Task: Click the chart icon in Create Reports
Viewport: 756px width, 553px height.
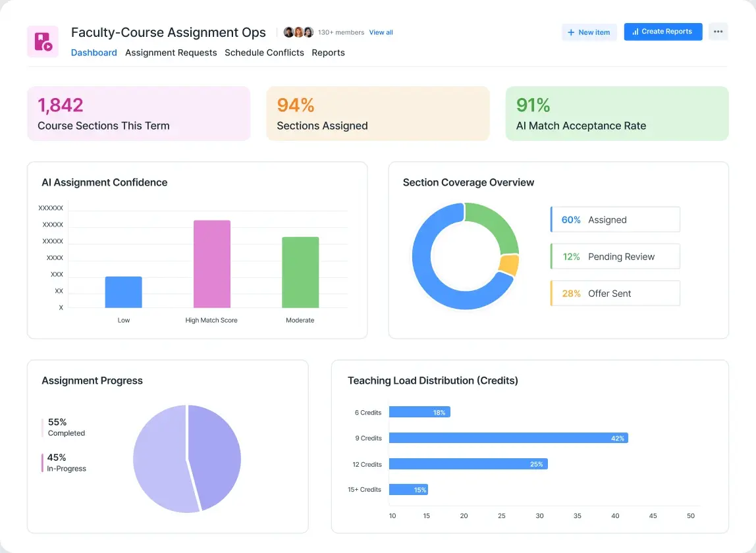Action: point(635,32)
